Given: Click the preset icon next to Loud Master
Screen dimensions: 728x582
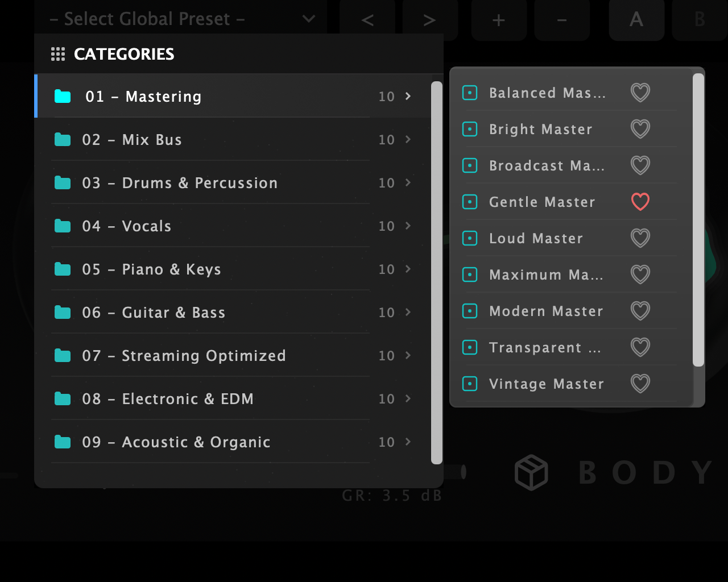Looking at the screenshot, I should 470,238.
